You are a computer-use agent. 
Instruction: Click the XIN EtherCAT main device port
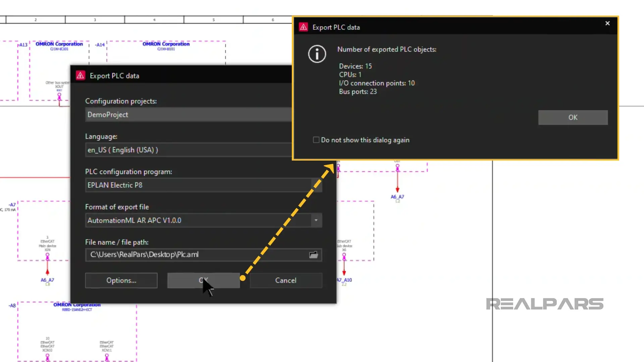tap(47, 257)
